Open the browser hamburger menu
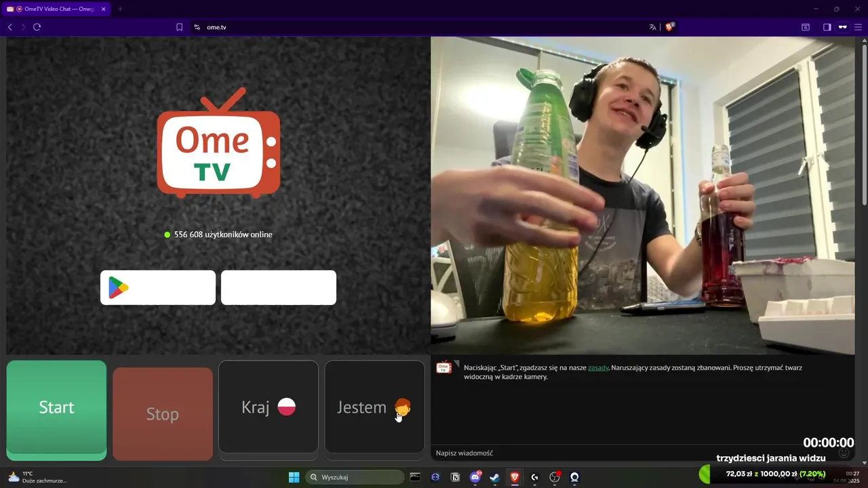The height and width of the screenshot is (488, 868). coord(858,27)
